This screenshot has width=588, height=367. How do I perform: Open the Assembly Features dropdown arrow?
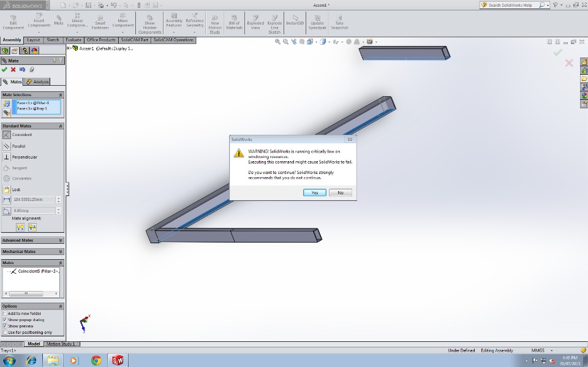[x=175, y=32]
